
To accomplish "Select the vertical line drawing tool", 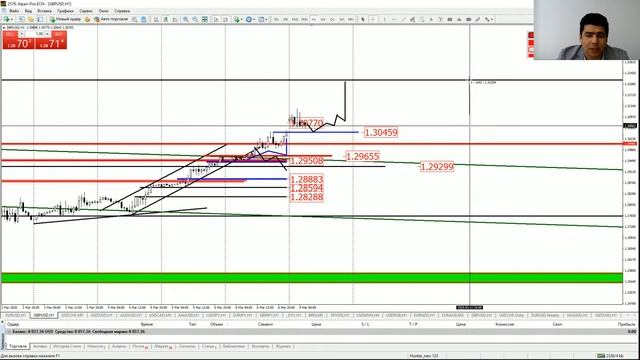I will 384,19.
